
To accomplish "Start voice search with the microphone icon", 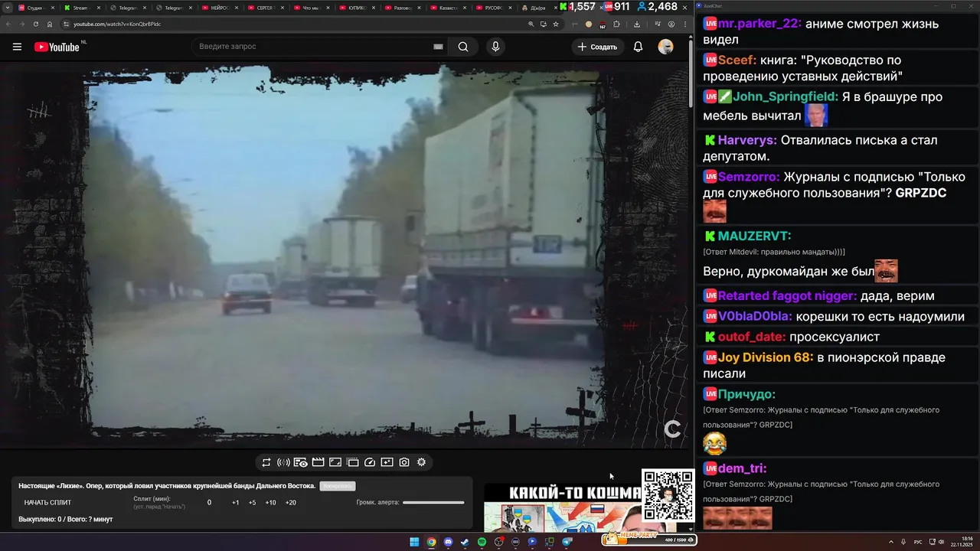I will point(495,47).
